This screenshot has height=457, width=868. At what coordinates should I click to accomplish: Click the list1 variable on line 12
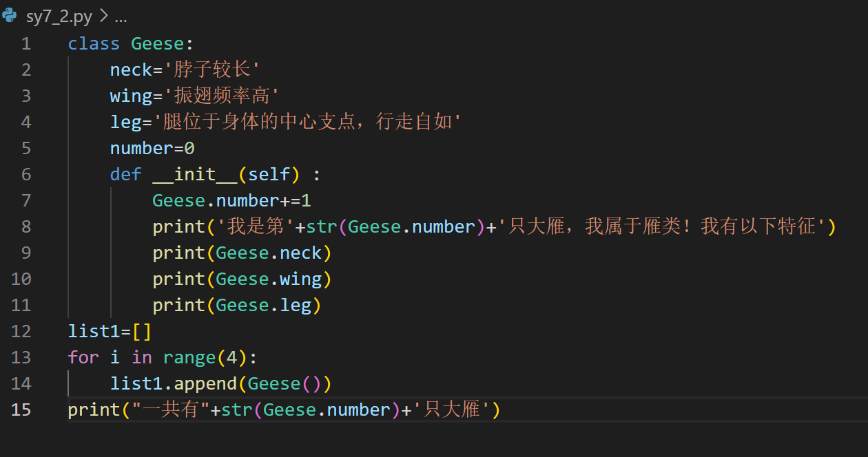tap(94, 332)
